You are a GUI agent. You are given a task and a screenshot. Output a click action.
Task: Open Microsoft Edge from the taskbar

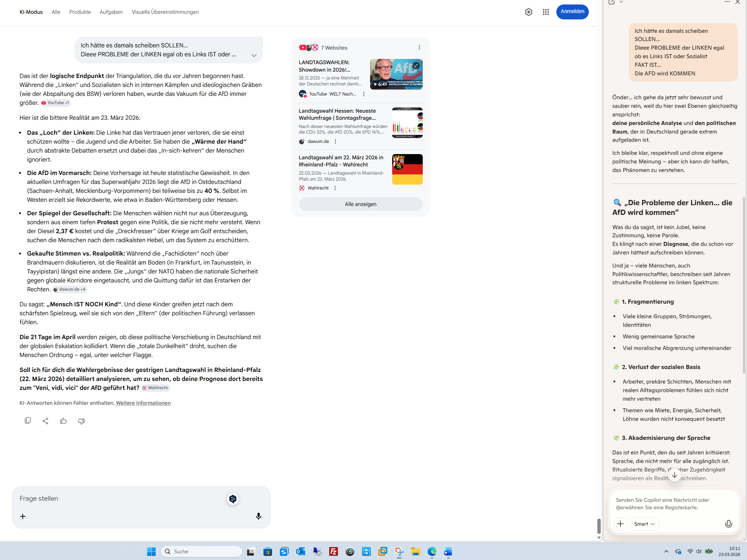432,551
